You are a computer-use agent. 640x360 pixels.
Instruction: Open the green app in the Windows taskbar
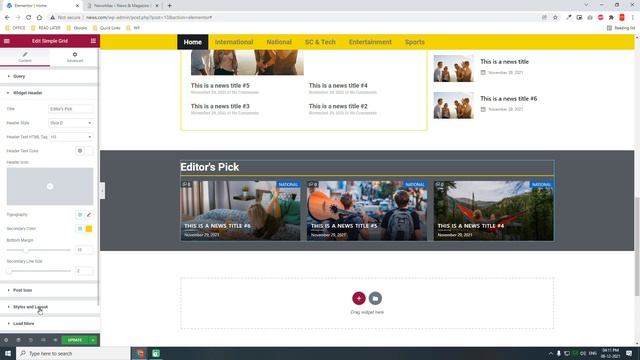pos(156,353)
